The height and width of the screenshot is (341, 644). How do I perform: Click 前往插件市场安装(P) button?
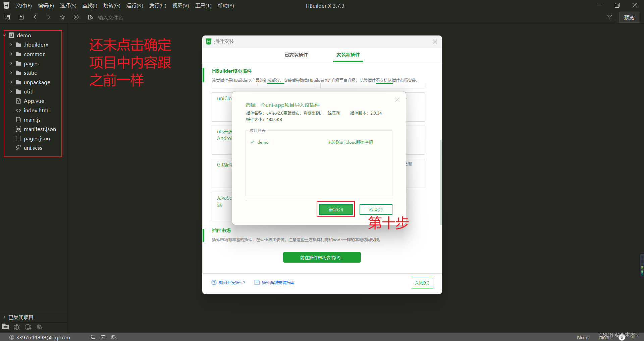coord(322,257)
